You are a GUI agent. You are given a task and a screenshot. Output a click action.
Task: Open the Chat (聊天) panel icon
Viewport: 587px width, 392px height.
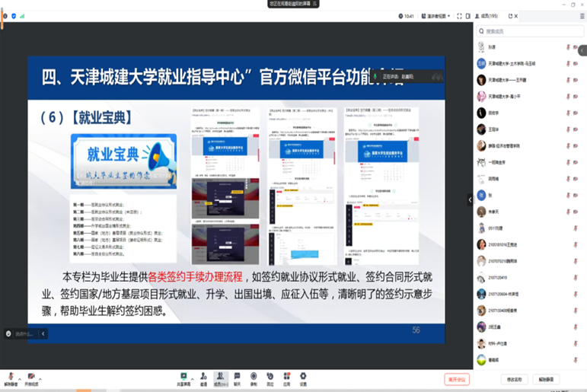[237, 377]
